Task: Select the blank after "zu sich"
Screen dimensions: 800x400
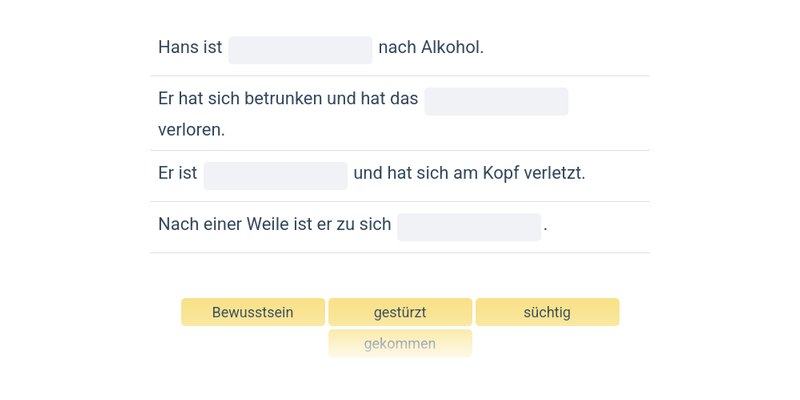Action: pyautogui.click(x=469, y=227)
